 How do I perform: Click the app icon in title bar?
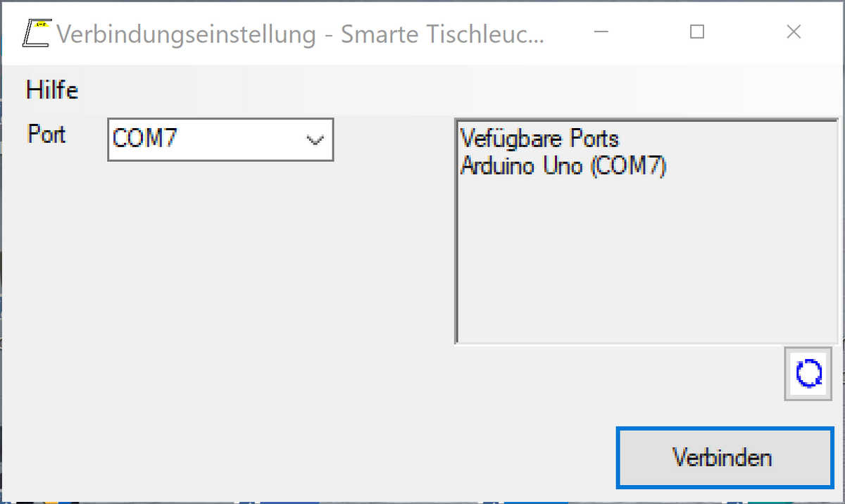(x=36, y=32)
